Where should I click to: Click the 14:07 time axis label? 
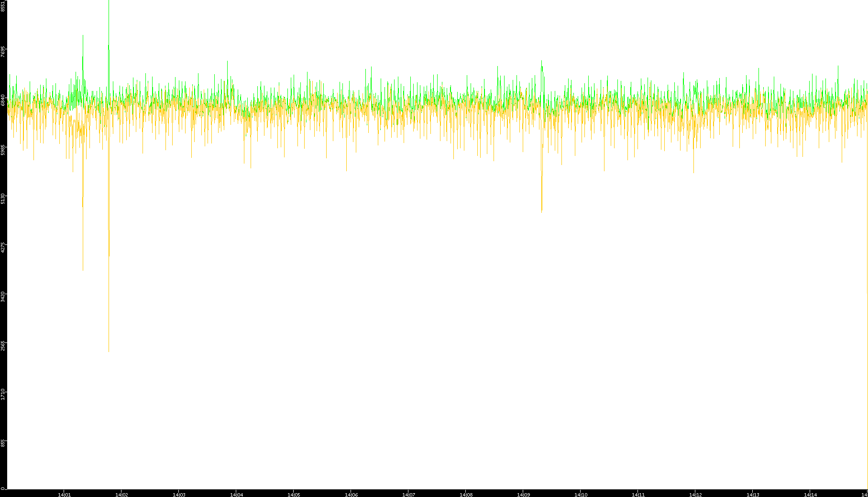408,495
